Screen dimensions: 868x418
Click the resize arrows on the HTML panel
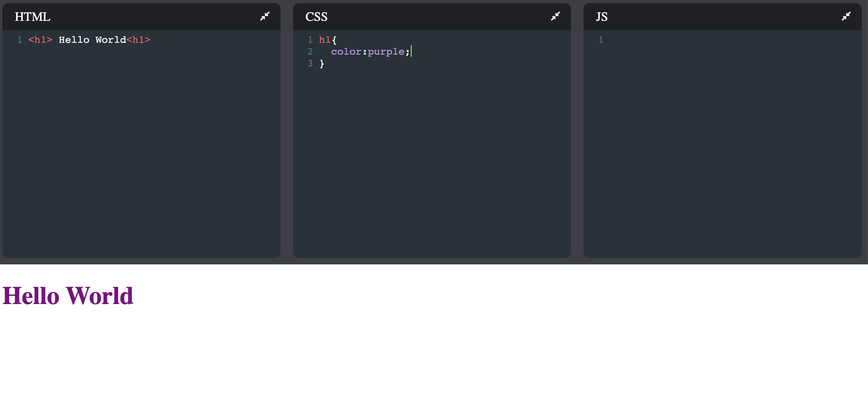pyautogui.click(x=265, y=16)
